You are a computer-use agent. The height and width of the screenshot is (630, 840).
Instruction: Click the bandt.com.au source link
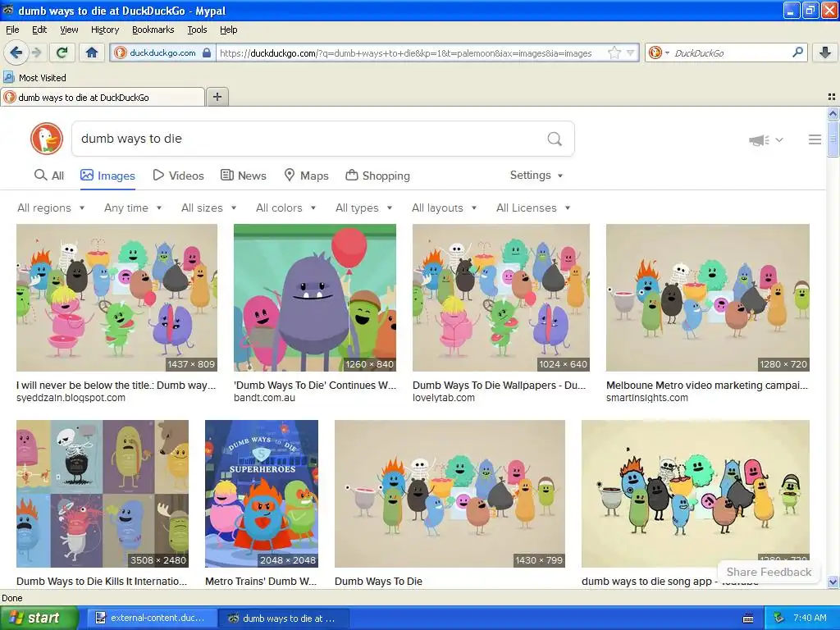(x=264, y=398)
